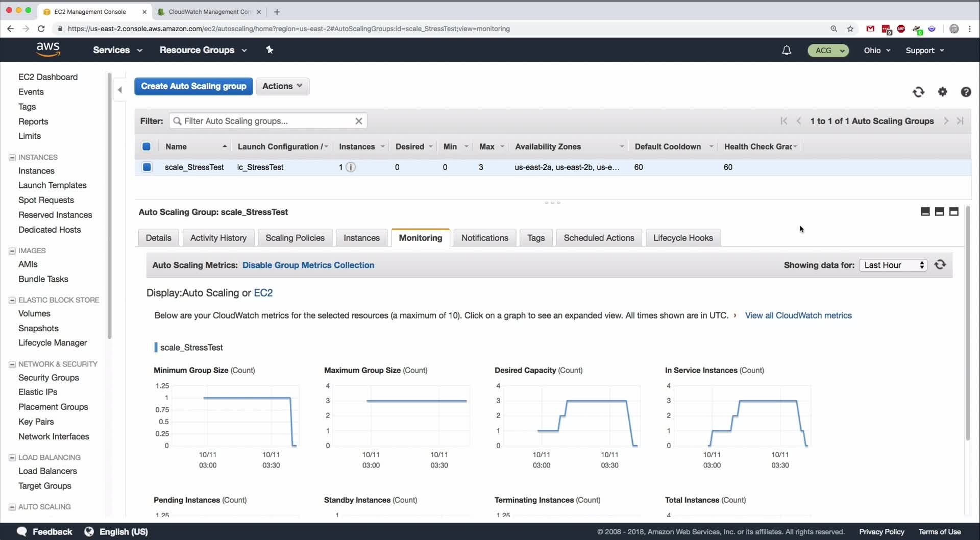Open the Resource Groups dropdown
Viewport: 980px width, 540px height.
click(203, 50)
